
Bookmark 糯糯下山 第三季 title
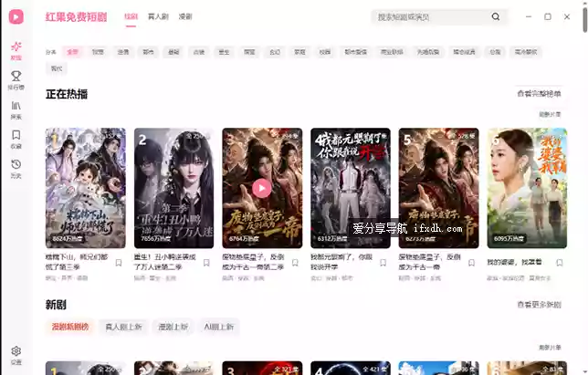119,263
